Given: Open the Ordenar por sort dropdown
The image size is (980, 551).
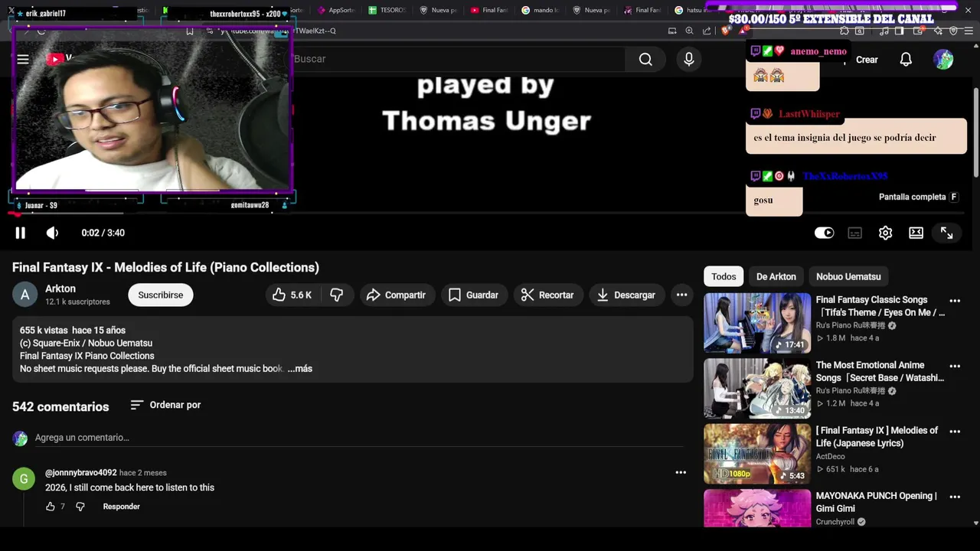Looking at the screenshot, I should point(165,405).
